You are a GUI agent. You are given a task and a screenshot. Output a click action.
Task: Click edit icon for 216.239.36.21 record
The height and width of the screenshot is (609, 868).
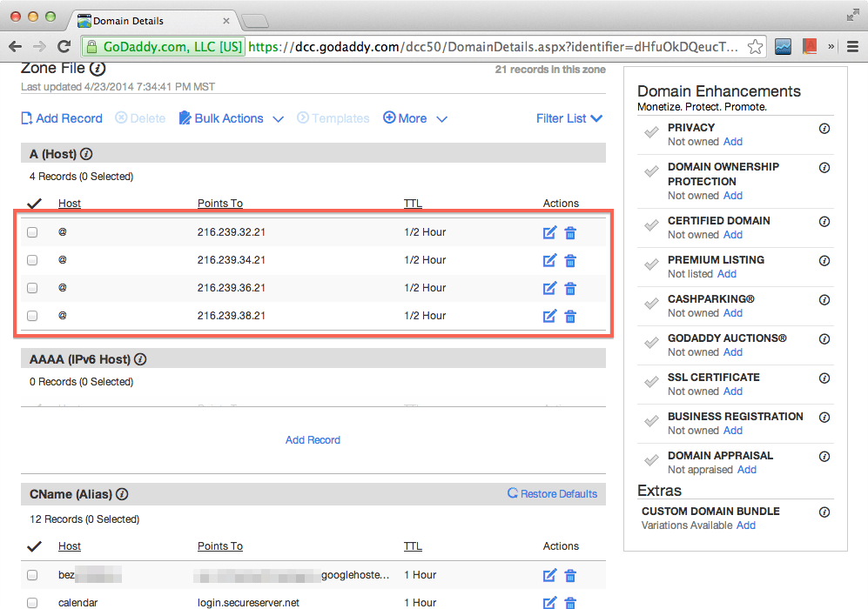(549, 288)
